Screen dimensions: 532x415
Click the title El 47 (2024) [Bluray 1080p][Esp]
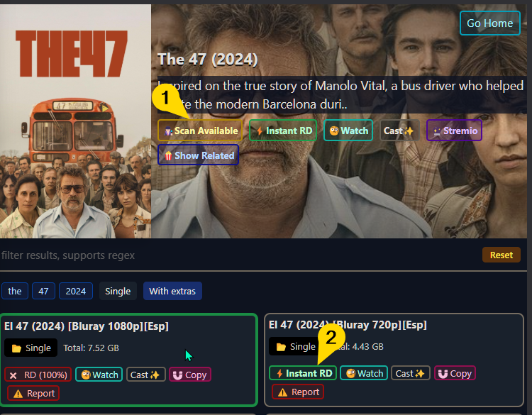click(x=87, y=326)
